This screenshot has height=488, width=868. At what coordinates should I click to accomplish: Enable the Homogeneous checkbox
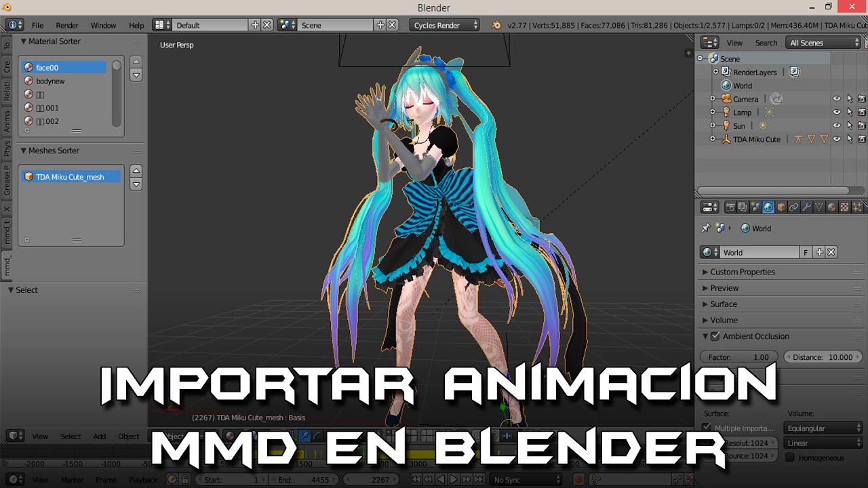(x=790, y=457)
